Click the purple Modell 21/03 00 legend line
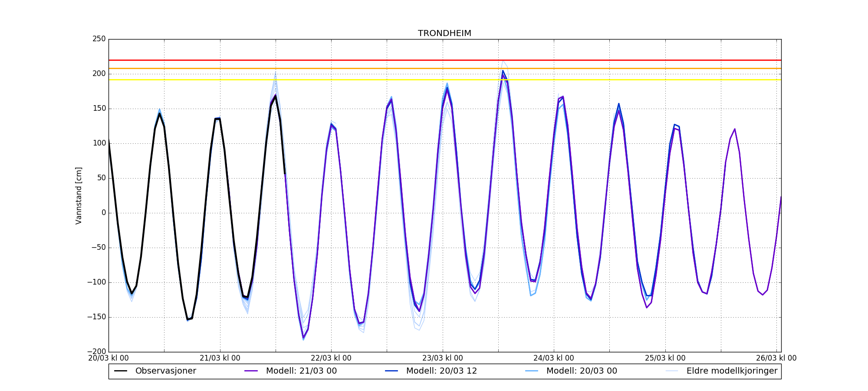This screenshot has width=868, height=391. pos(251,371)
